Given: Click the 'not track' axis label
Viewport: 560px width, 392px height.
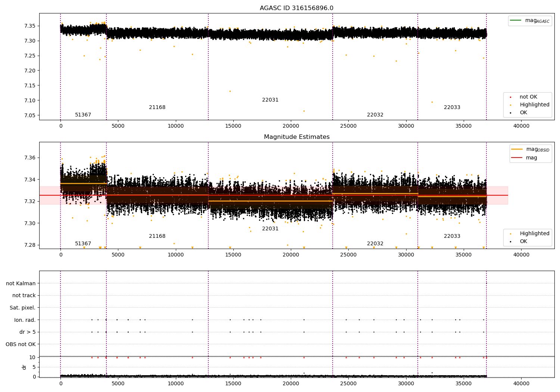Looking at the screenshot, I should (x=24, y=296).
